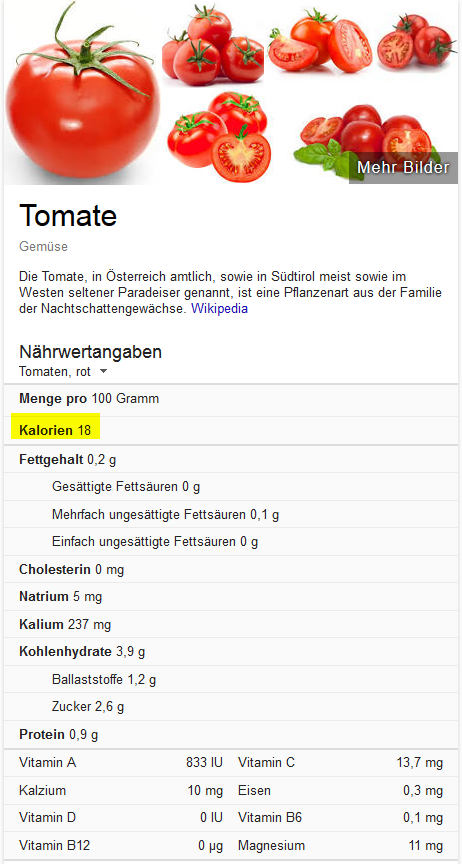
Task: Click the Fettgehalt 0,2 g row
Action: (x=231, y=459)
